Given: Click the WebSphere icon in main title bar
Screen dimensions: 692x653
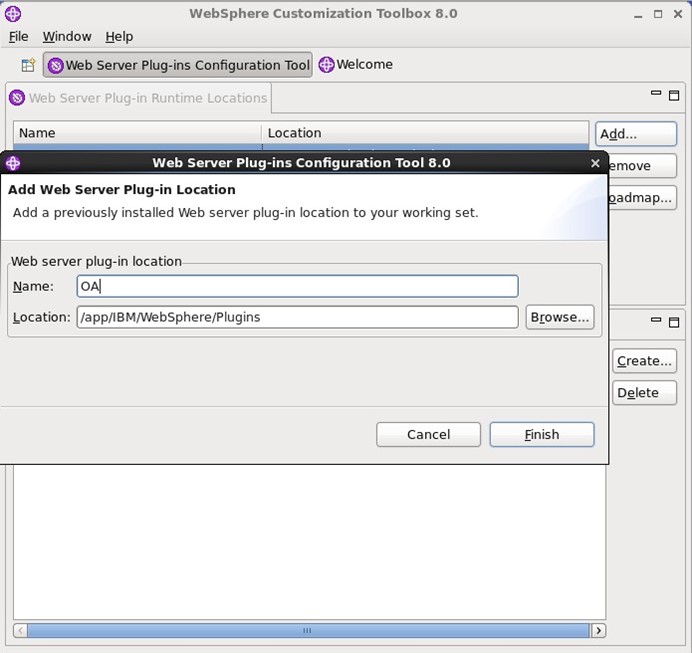Looking at the screenshot, I should pyautogui.click(x=13, y=14).
